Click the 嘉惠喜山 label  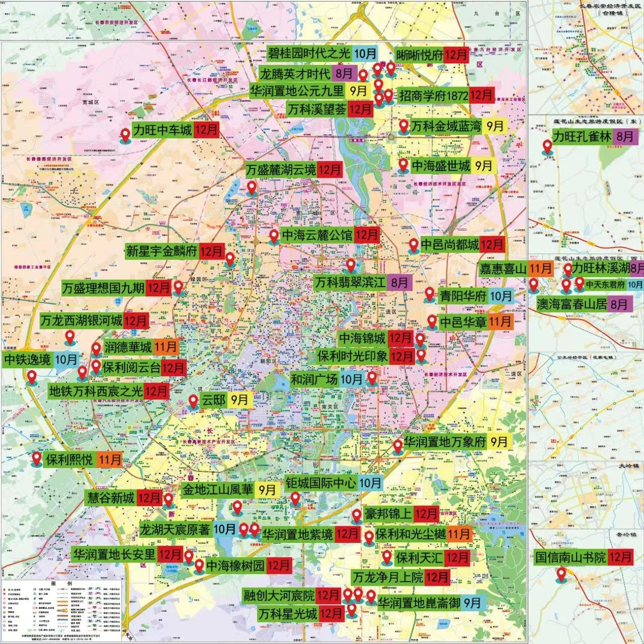click(x=503, y=269)
